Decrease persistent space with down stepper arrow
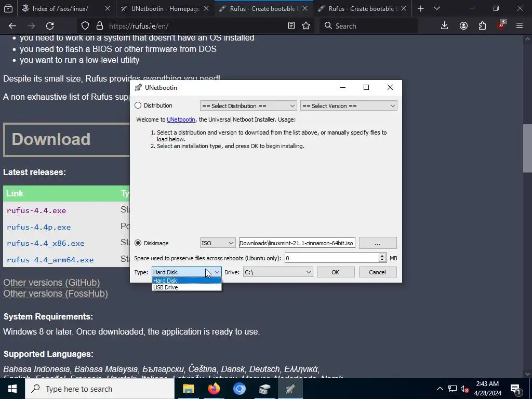The image size is (532, 399). [x=382, y=261]
